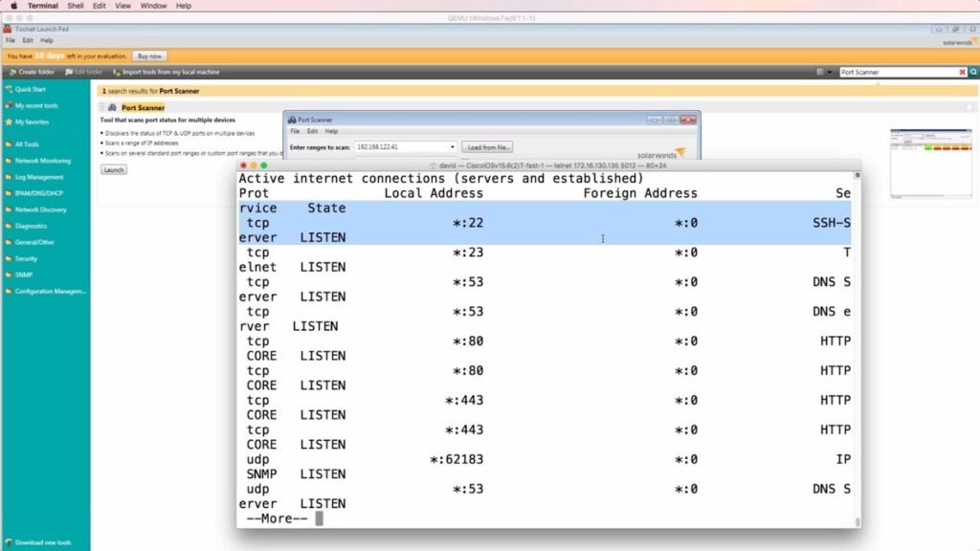
Task: Clear the search with the red X icon
Action: 963,72
